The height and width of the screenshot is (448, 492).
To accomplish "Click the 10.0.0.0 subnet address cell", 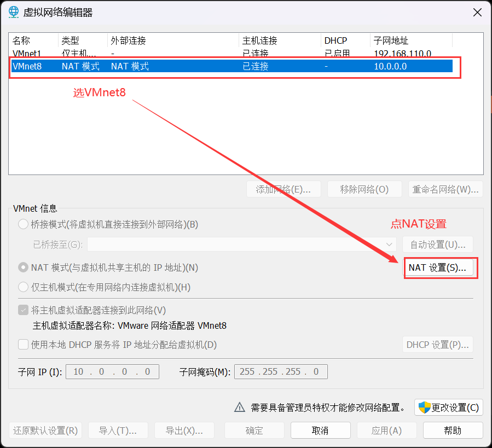I will click(x=390, y=66).
